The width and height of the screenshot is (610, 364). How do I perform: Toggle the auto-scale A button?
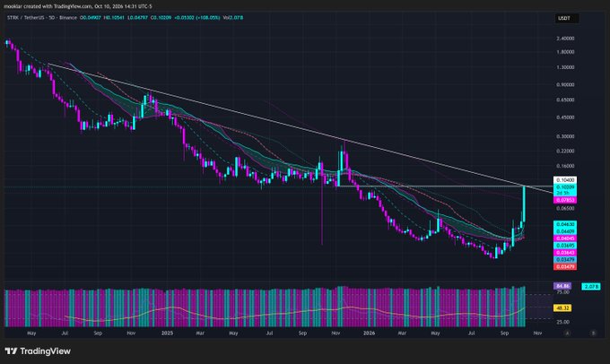[x=567, y=334]
